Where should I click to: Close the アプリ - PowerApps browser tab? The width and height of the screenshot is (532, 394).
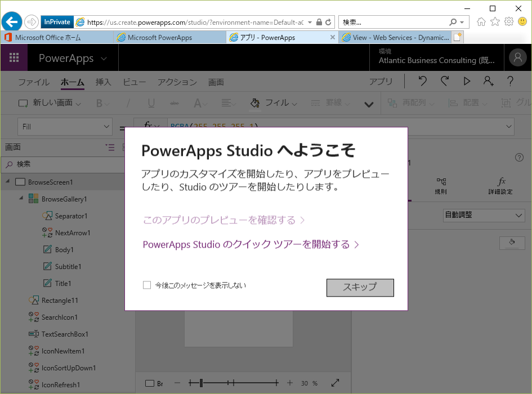click(x=333, y=37)
